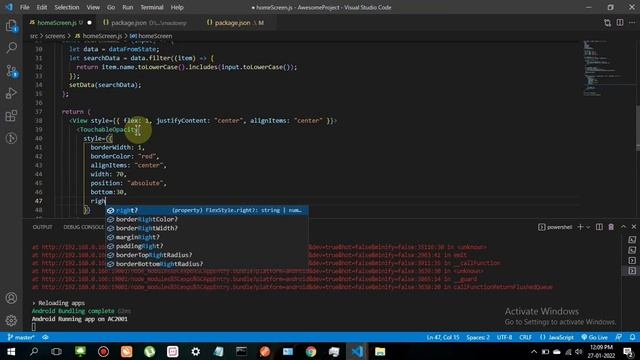Screen dimensions: 640x360
Task: Select the right? autocomplete suggestion
Action: 207,210
